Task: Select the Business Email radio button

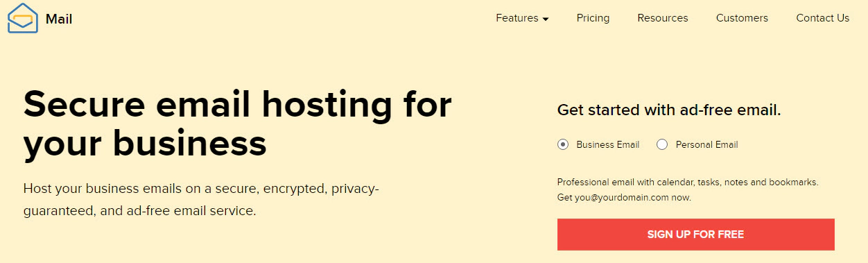Action: click(563, 144)
